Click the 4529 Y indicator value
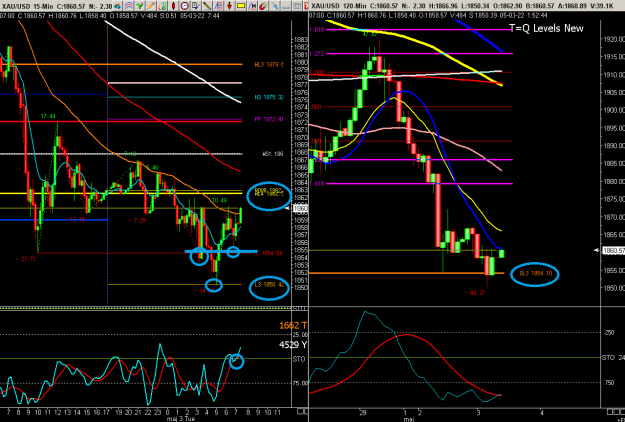The image size is (625, 422). point(293,344)
